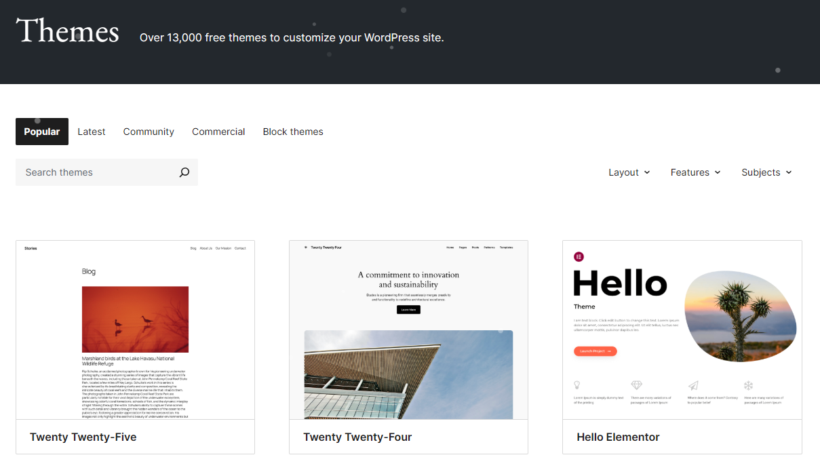Open the Twenty Twenty-Five theme preview thumbnail
The width and height of the screenshot is (820, 472).
click(135, 330)
